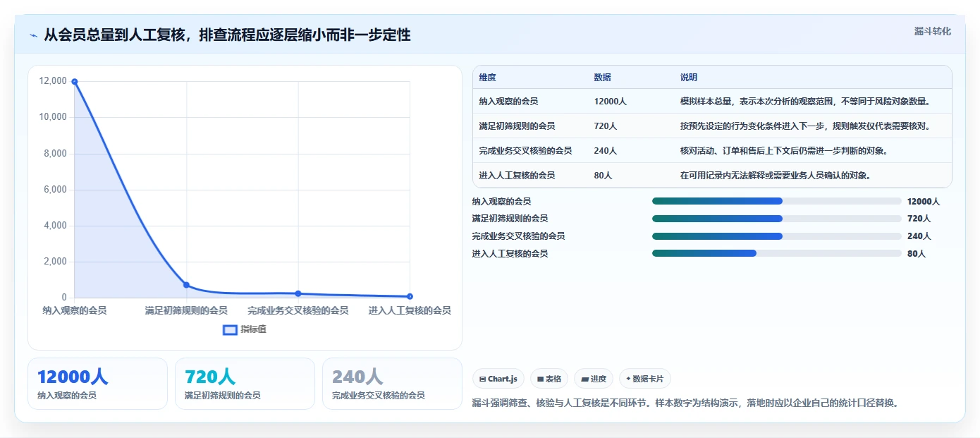Click chart data point for 完成业务交叉核验的会员
Screen dimensions: 980x438
tap(298, 293)
